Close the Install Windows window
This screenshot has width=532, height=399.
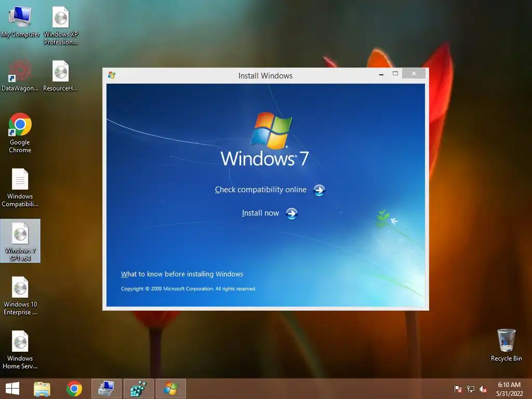(414, 73)
